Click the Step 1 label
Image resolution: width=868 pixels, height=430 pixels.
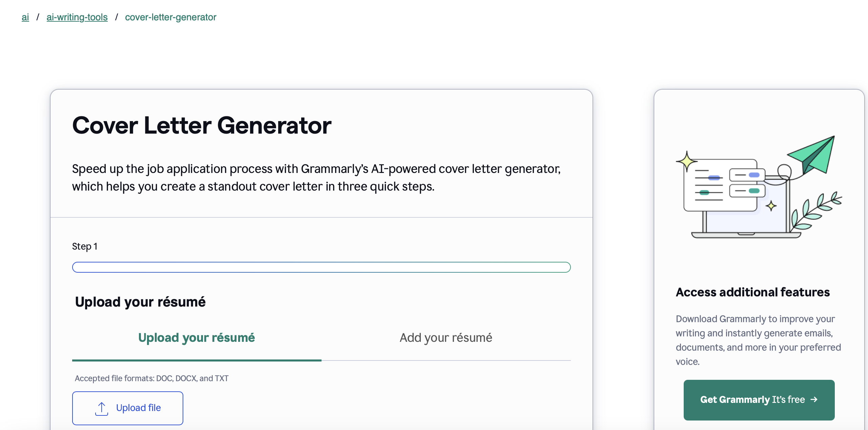pos(85,247)
